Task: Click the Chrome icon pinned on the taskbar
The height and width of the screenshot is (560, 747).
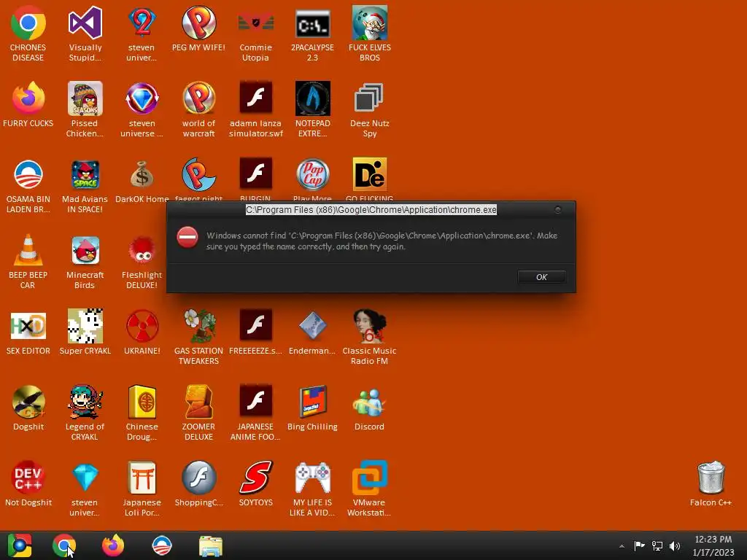Action: pos(64,545)
